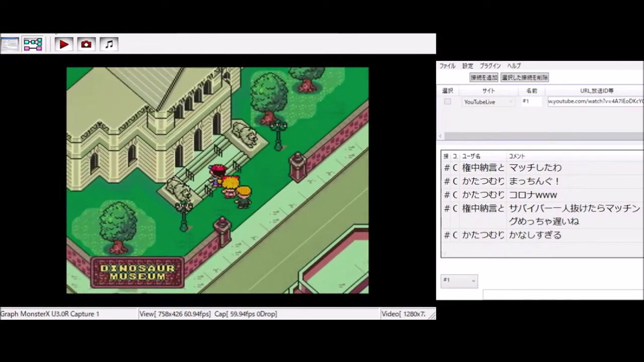The height and width of the screenshot is (362, 644).
Task: Select the comment まっちんぐ！
Action: [535, 181]
